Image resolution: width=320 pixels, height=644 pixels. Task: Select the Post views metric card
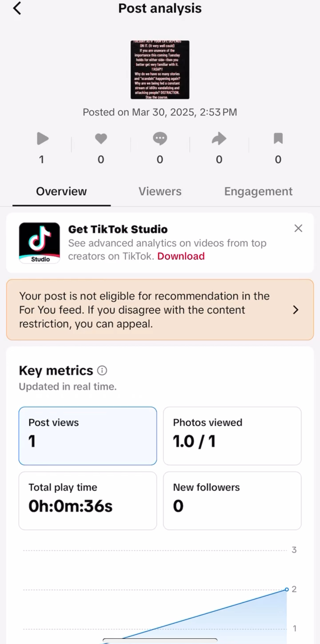pyautogui.click(x=88, y=436)
